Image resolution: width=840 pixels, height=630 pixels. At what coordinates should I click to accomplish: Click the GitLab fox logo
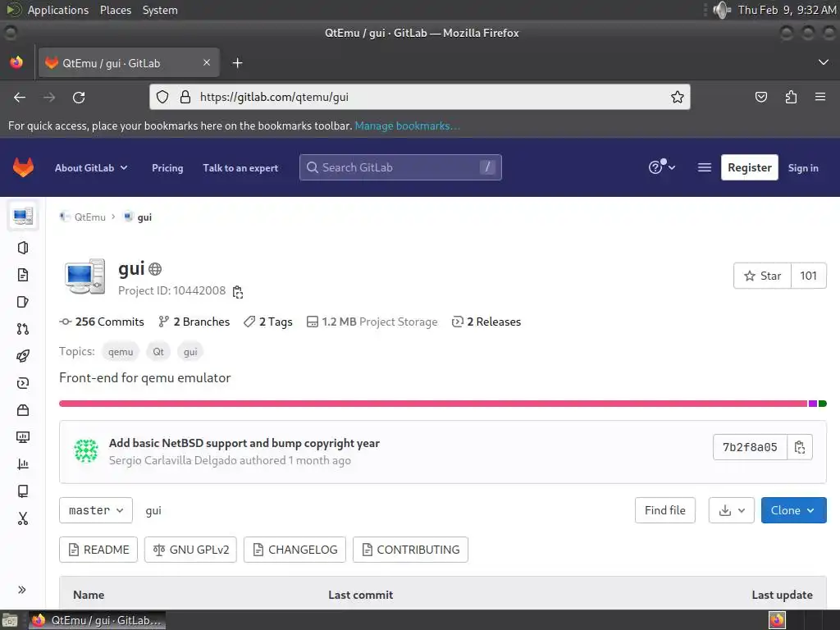pyautogui.click(x=23, y=167)
